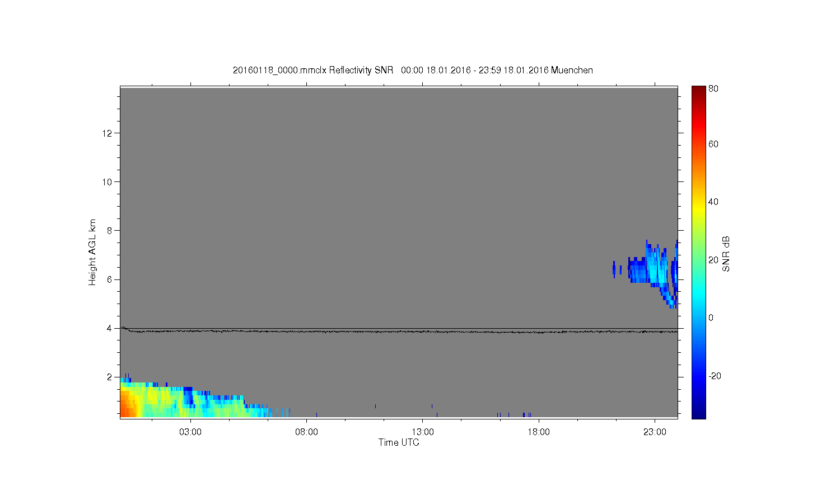Screen dimensions: 840x504
Task: Click the 03:00 time tick label
Action: (190, 432)
